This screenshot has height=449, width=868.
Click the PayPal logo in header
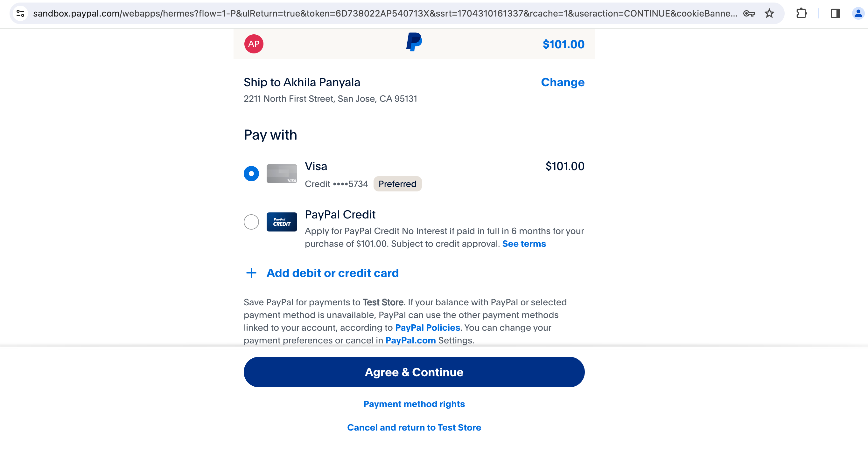[x=414, y=42]
